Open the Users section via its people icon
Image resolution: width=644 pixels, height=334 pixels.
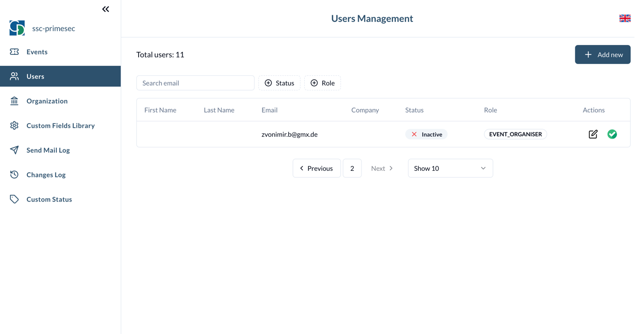pos(14,76)
